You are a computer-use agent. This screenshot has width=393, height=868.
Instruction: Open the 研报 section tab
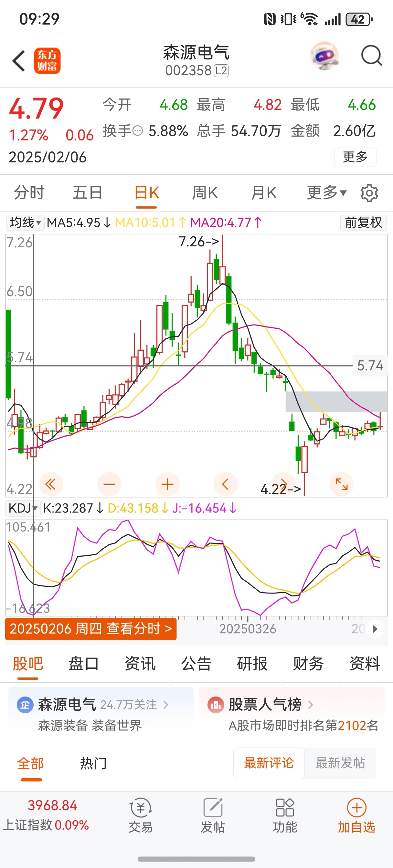pos(252,664)
